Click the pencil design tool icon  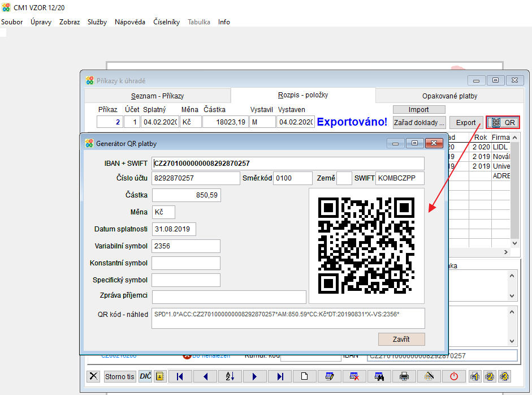[x=429, y=376]
